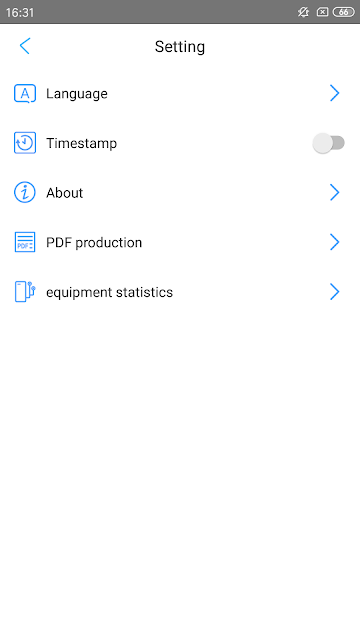Screen dimensions: 360x640
Task: Open the equipment statistics label
Action: click(x=109, y=292)
